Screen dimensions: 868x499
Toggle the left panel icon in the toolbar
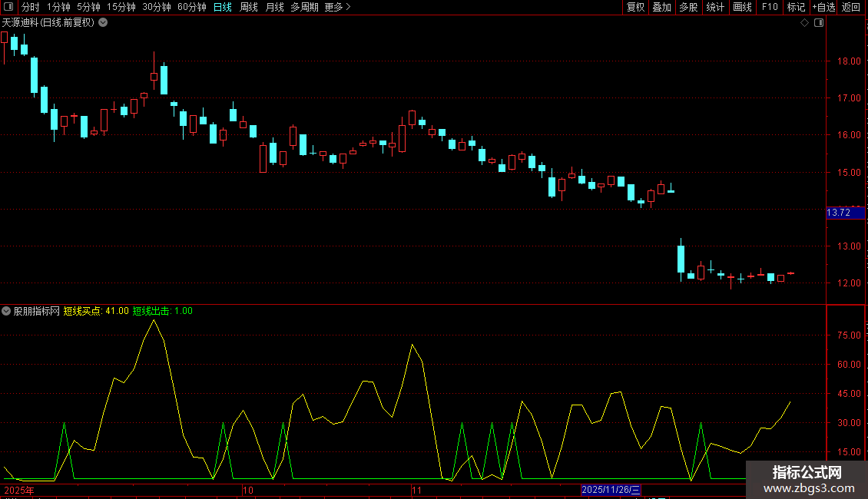[x=8, y=7]
